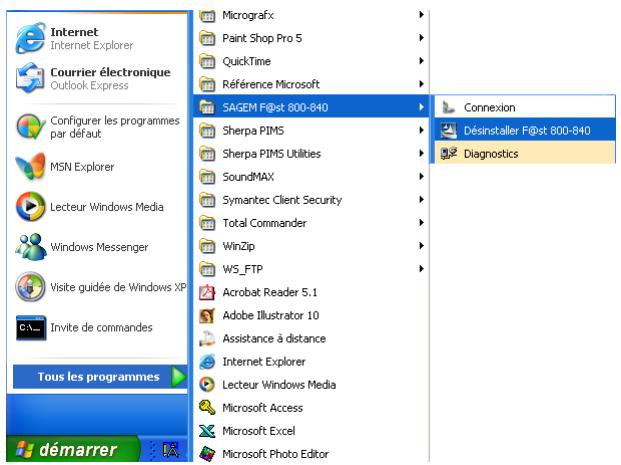Click the QuickTime label
Viewport: 621px width, 465px height.
[x=247, y=61]
